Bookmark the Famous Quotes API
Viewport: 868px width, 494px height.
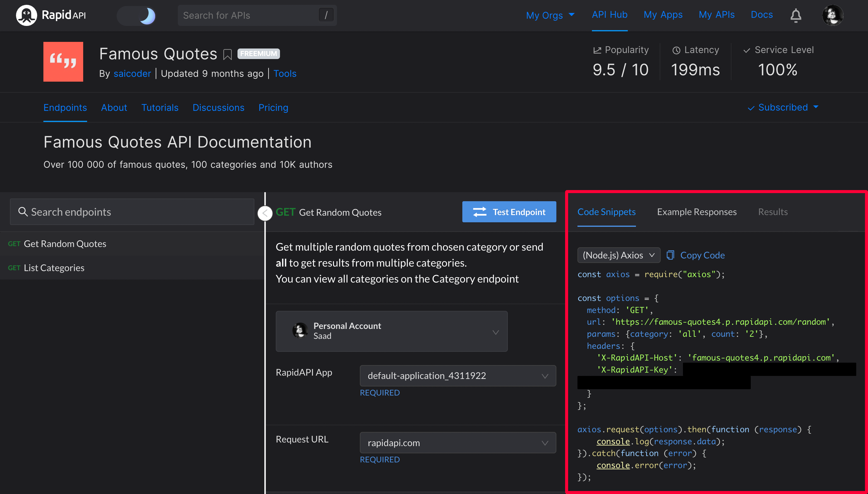point(228,54)
